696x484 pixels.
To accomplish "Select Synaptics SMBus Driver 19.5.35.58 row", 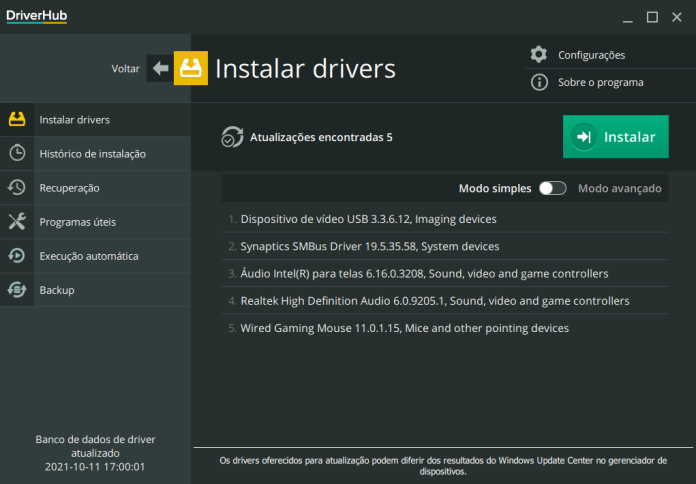I will [445, 246].
